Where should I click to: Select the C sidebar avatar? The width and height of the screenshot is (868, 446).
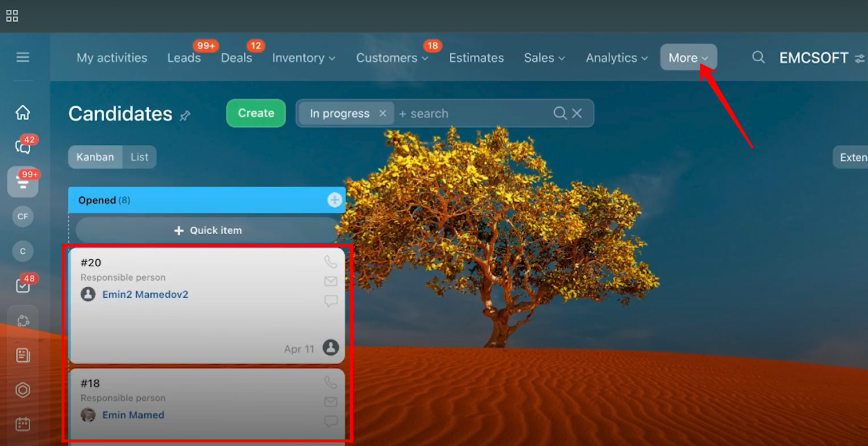(x=23, y=251)
